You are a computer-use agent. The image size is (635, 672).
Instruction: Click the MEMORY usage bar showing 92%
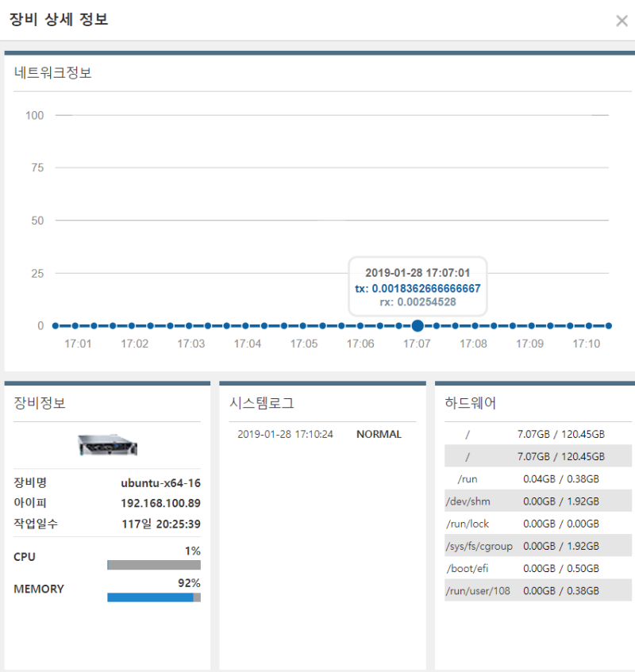click(x=152, y=596)
